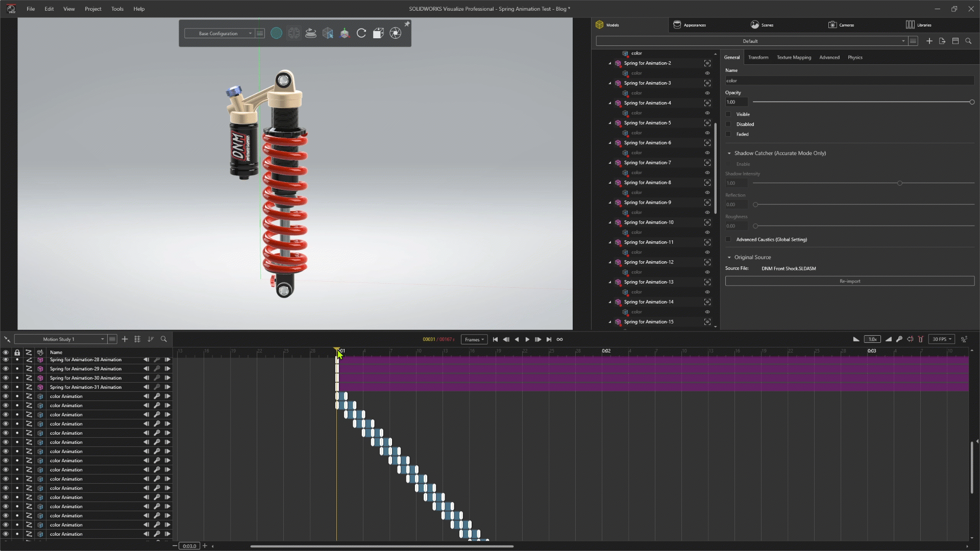This screenshot has width=980, height=551.
Task: Play the animation in reverse
Action: (517, 339)
